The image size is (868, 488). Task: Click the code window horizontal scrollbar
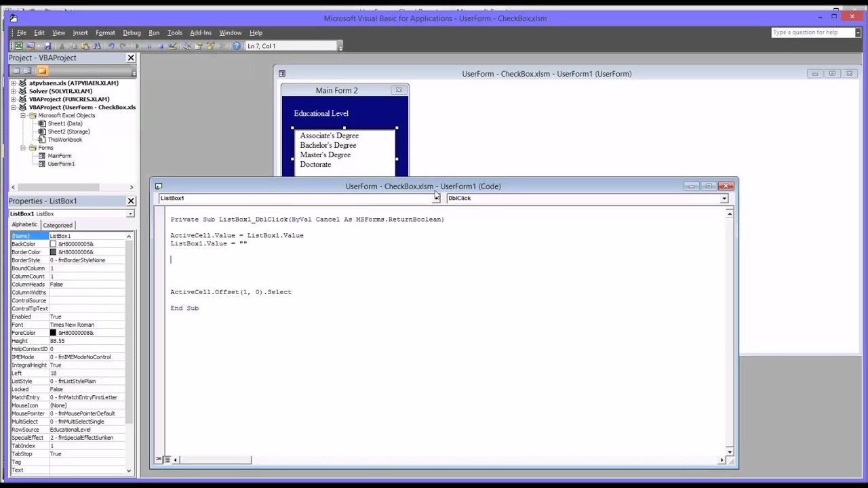[x=448, y=460]
